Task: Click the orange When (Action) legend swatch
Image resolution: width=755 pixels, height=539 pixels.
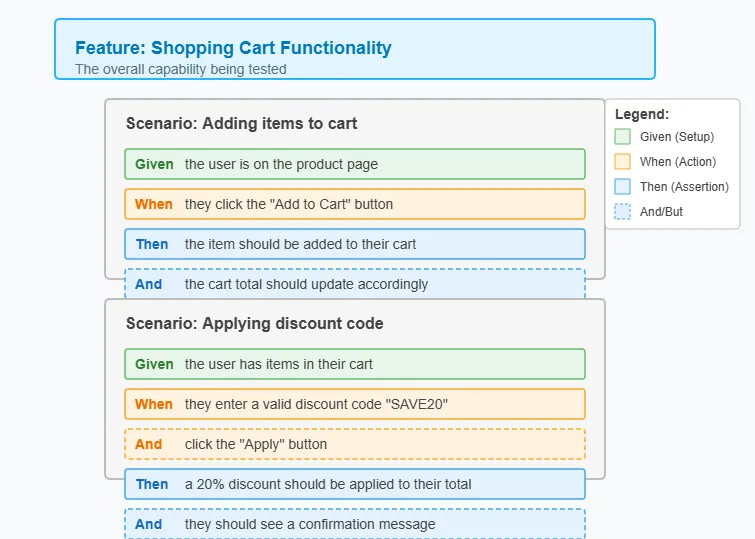Action: [x=622, y=162]
